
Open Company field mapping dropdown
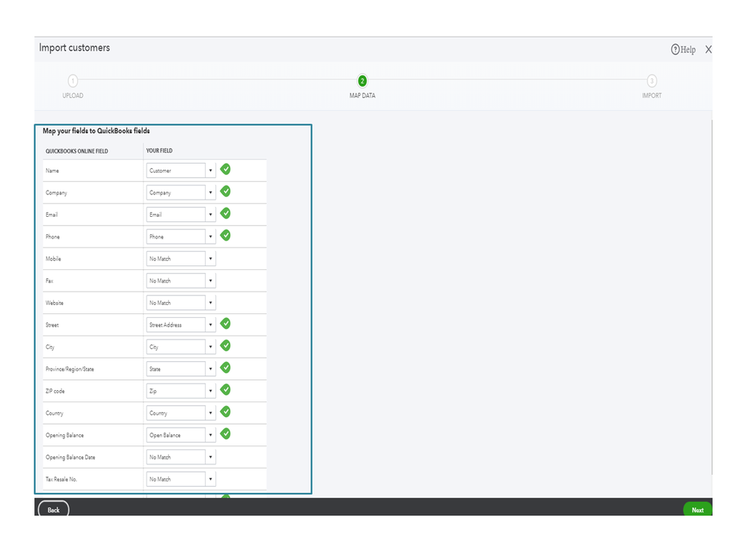(181, 192)
